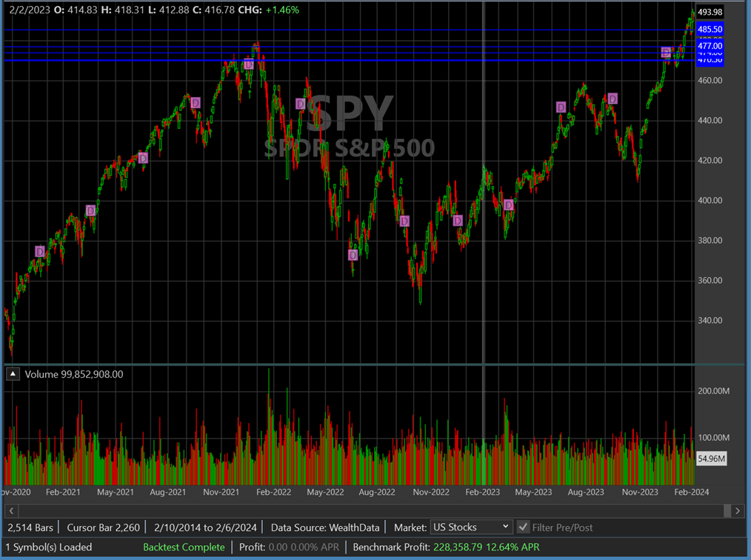Click the May-2023 date axis label
This screenshot has height=560, width=751.
pos(533,492)
